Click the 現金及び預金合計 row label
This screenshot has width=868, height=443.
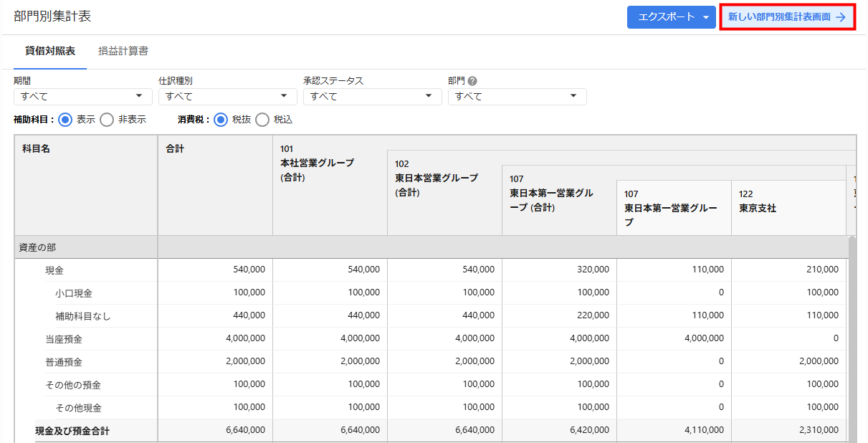pyautogui.click(x=72, y=431)
